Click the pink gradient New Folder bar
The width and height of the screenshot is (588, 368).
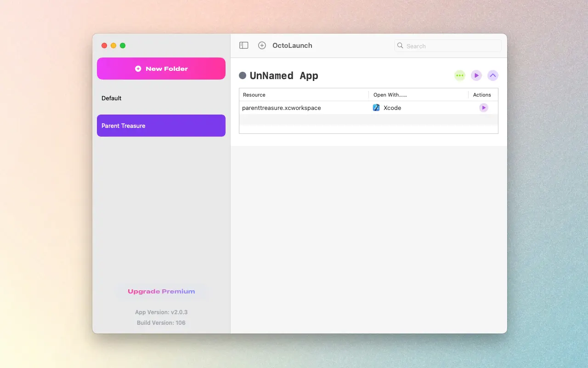161,68
